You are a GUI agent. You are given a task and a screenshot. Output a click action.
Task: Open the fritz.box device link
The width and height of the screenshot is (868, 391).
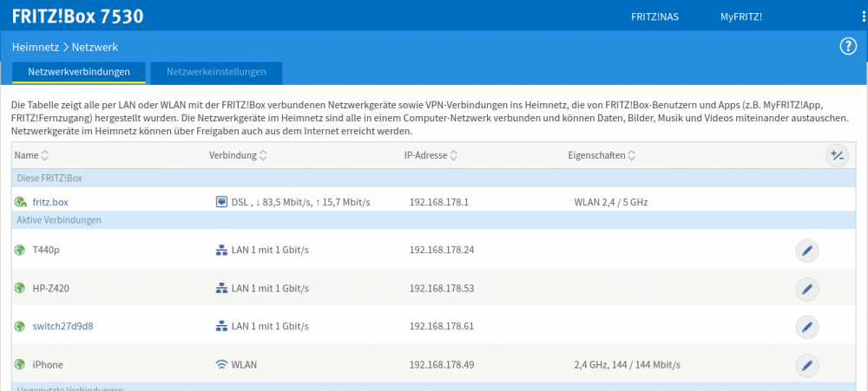[x=50, y=202]
